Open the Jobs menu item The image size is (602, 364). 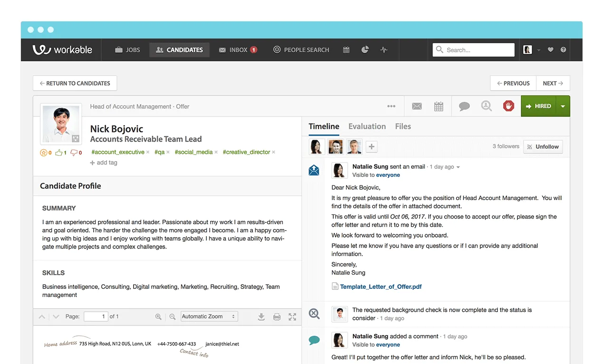pos(127,50)
